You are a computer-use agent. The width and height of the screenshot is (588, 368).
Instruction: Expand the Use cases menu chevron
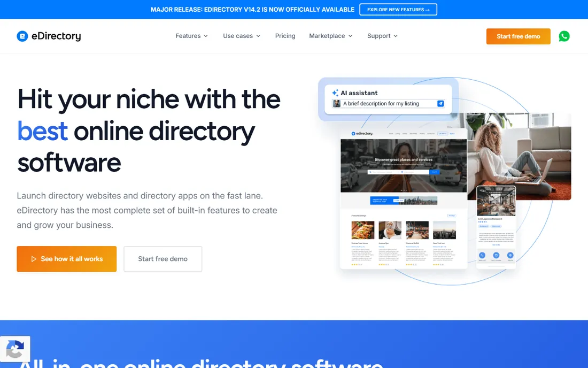point(258,36)
